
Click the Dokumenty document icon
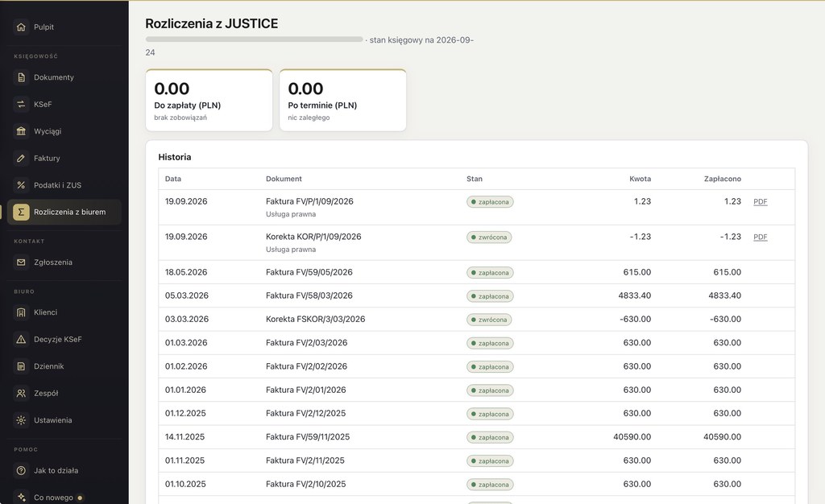point(21,77)
